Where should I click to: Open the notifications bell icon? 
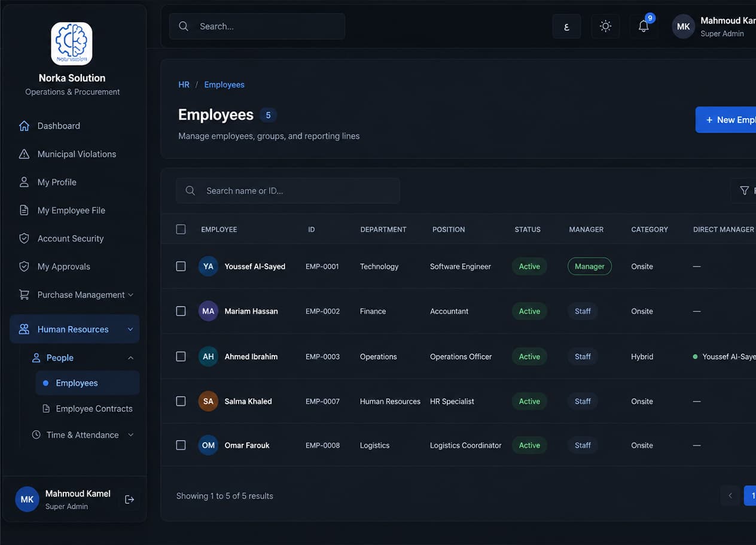click(x=644, y=26)
